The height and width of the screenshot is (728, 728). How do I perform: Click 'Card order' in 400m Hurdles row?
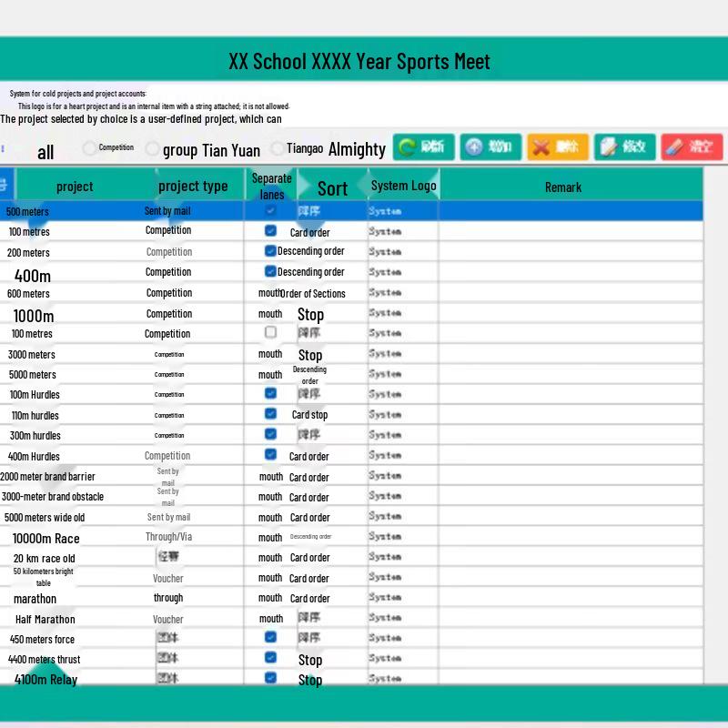tap(308, 457)
